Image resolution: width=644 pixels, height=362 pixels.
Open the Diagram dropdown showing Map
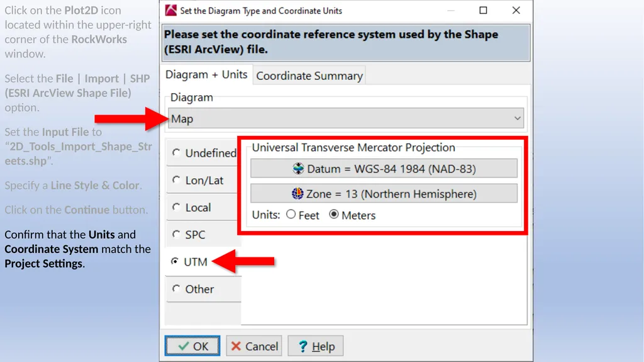click(x=346, y=118)
